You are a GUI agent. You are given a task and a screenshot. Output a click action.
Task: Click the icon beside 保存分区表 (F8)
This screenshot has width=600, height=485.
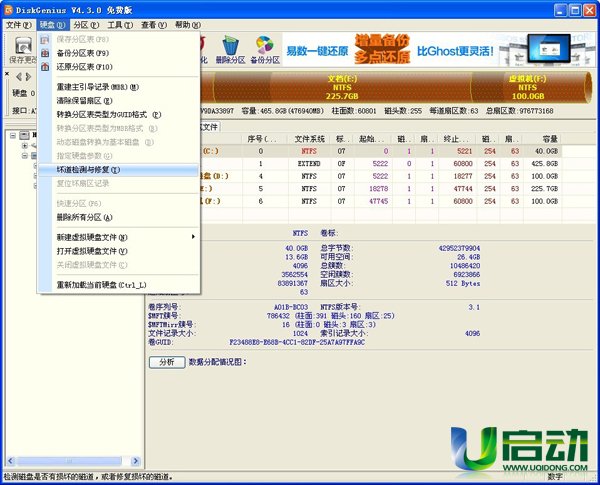(x=45, y=39)
